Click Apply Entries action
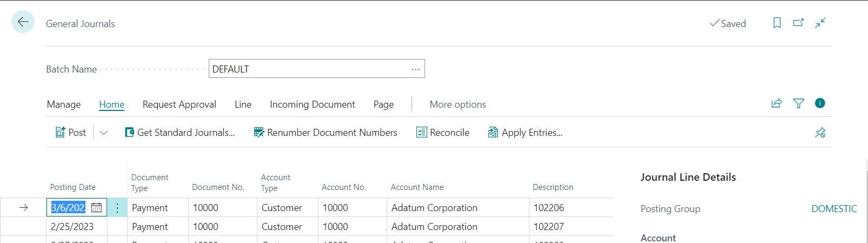The width and height of the screenshot is (868, 243). click(x=525, y=133)
